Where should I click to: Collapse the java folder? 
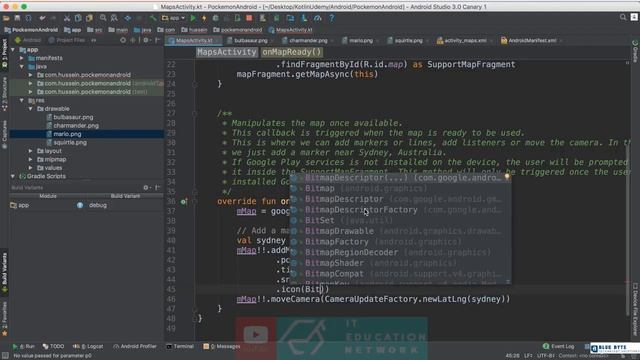22,66
